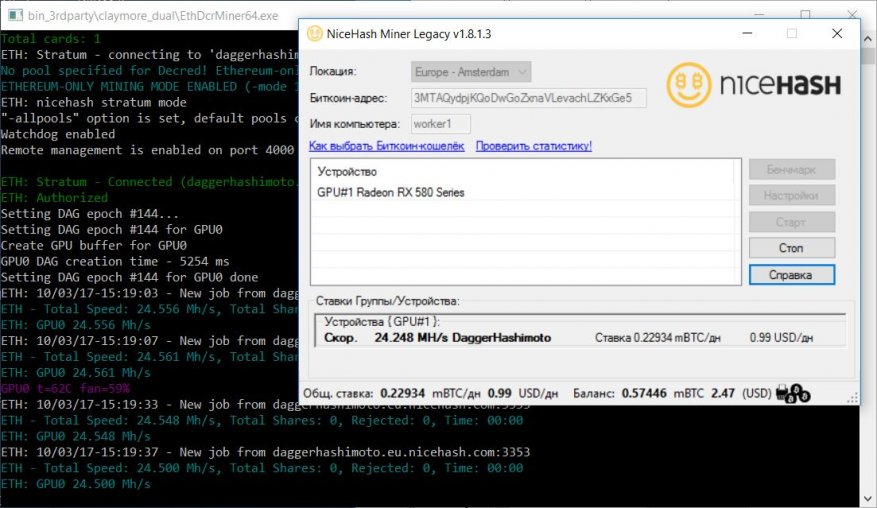Open the 'Как выбрать Биткоин-кошелёк' link
Image resolution: width=877 pixels, height=508 pixels.
387,146
